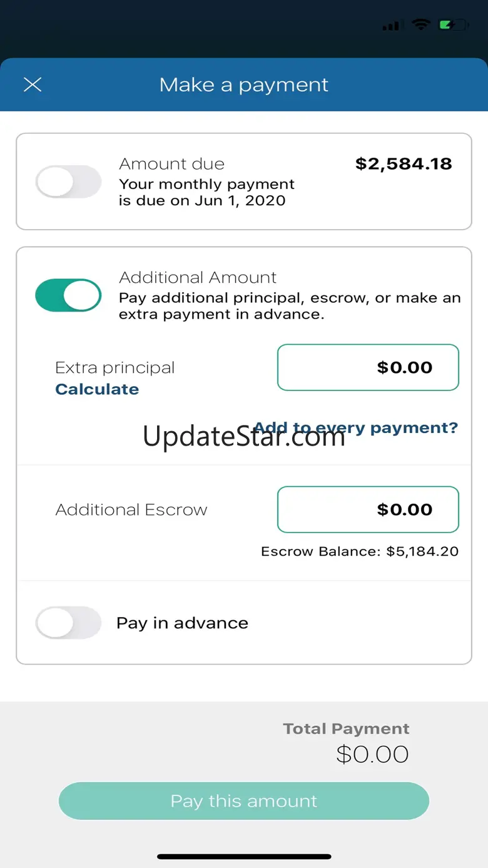Tap the monthly payment due date text
The image size is (488, 868).
[x=206, y=193]
